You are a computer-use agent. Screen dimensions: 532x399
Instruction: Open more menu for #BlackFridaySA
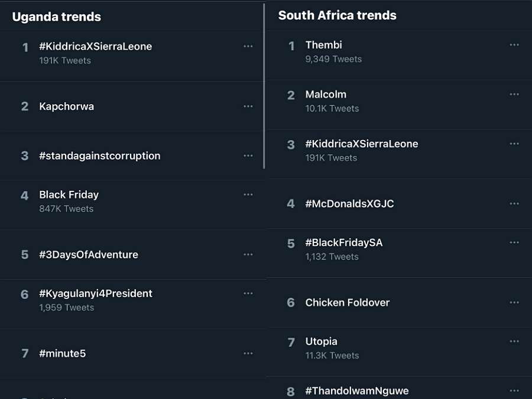coord(514,242)
